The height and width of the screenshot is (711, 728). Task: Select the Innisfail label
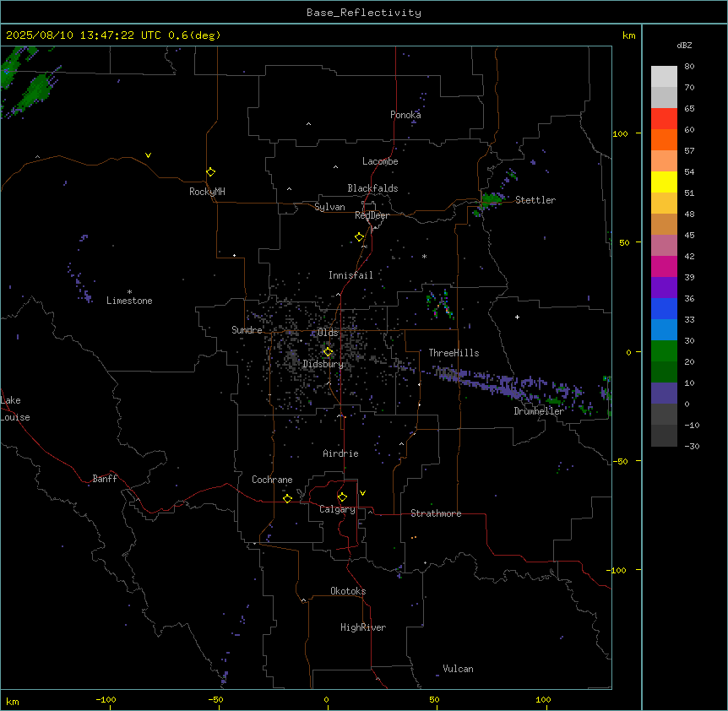[x=350, y=275]
